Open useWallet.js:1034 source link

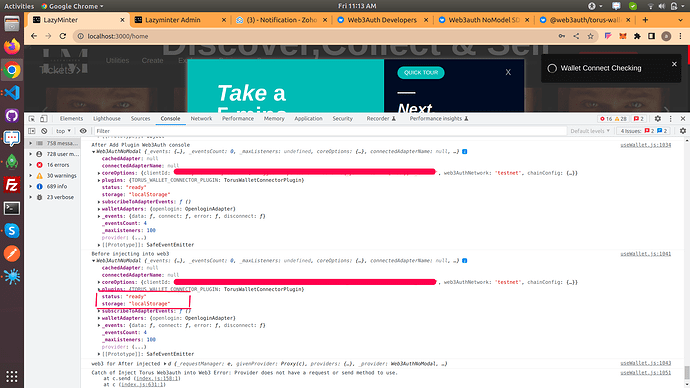tap(646, 145)
